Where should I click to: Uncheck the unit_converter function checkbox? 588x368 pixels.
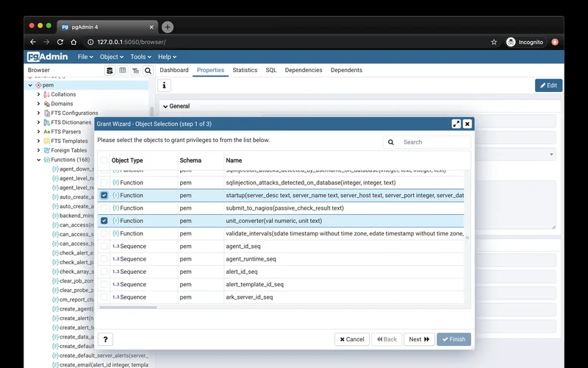pos(104,221)
